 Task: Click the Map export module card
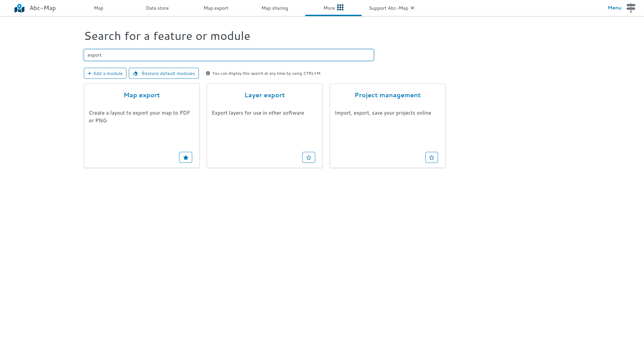click(x=142, y=126)
